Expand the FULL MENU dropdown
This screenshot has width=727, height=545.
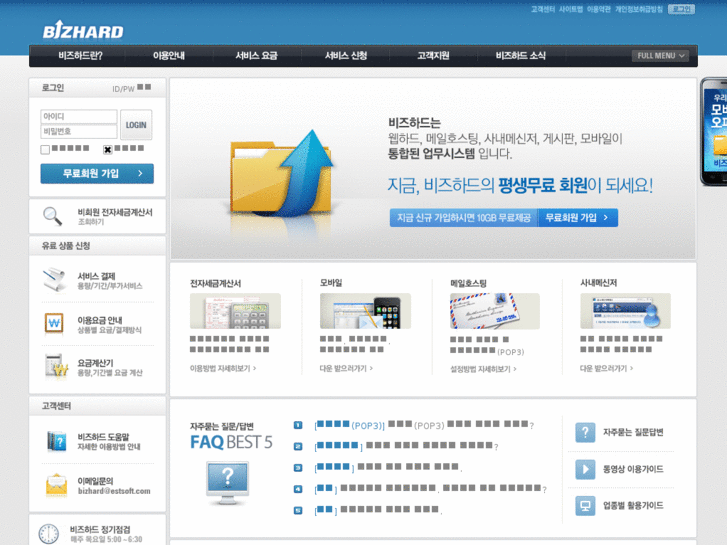(x=660, y=56)
